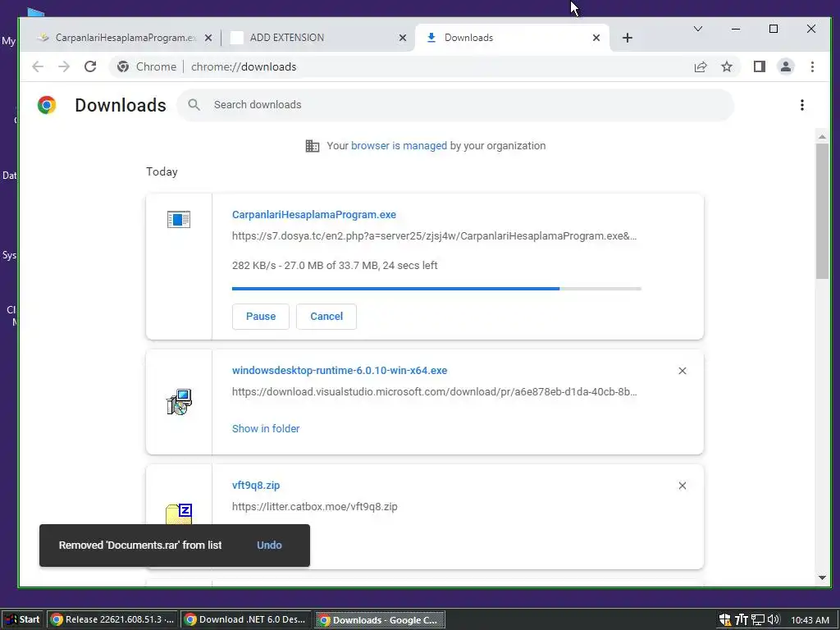
Task: Click the scrollbar up arrow
Action: click(822, 137)
